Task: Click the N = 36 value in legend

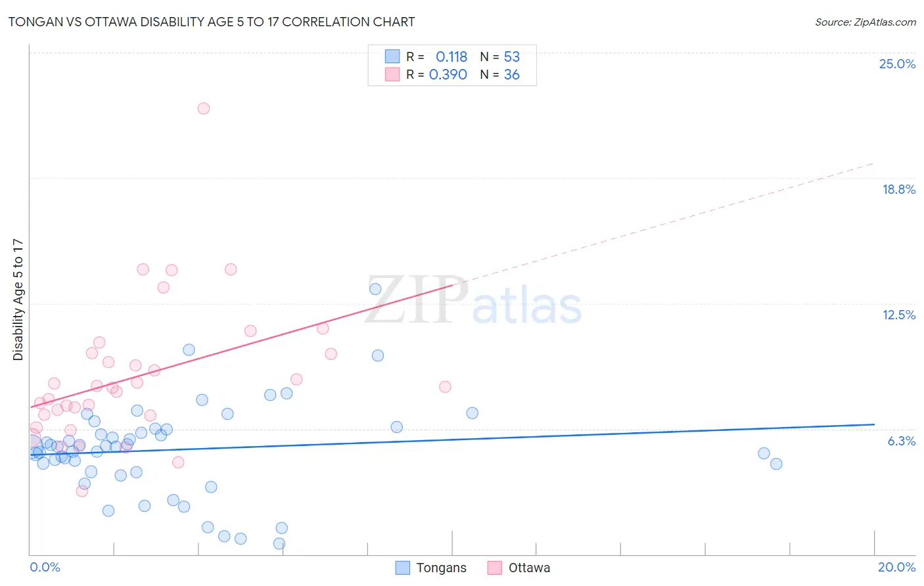Action: [x=500, y=74]
